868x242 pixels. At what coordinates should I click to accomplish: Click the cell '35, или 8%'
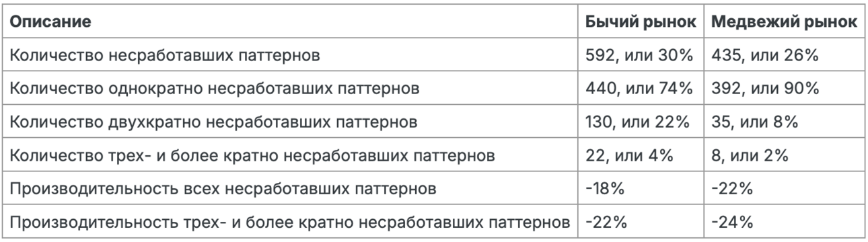point(754,122)
